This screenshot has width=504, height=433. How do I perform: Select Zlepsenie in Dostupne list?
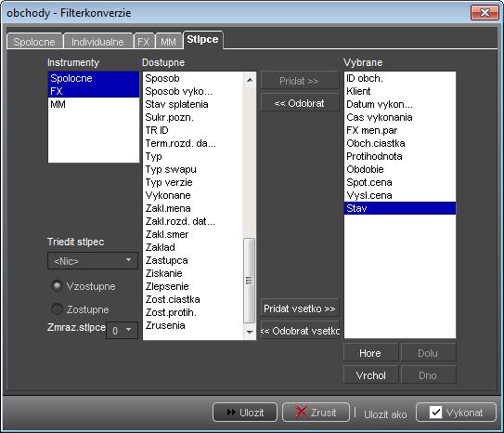[x=193, y=286]
